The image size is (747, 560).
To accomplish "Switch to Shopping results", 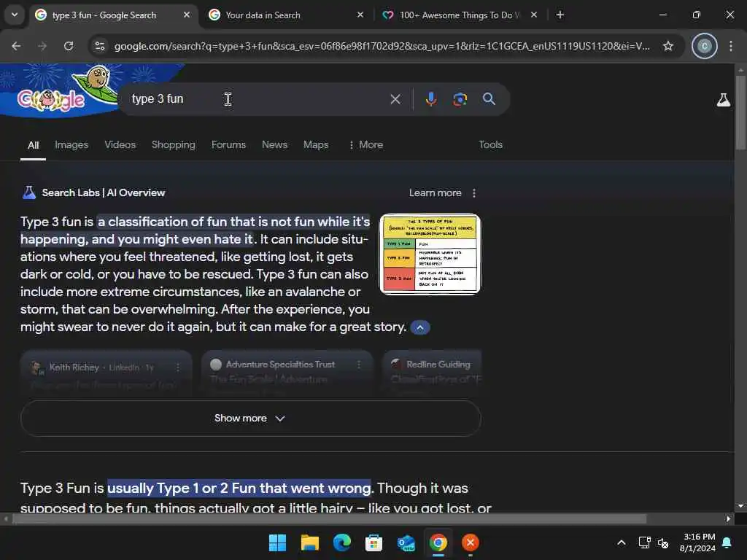I will [174, 144].
